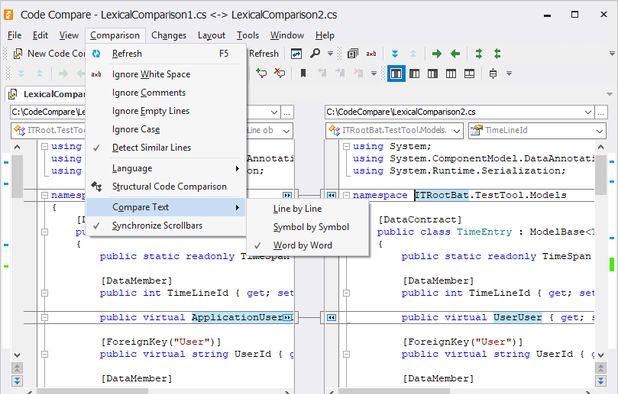Open the TimeLineId member dropdown
This screenshot has height=394, width=618.
pyautogui.click(x=599, y=130)
